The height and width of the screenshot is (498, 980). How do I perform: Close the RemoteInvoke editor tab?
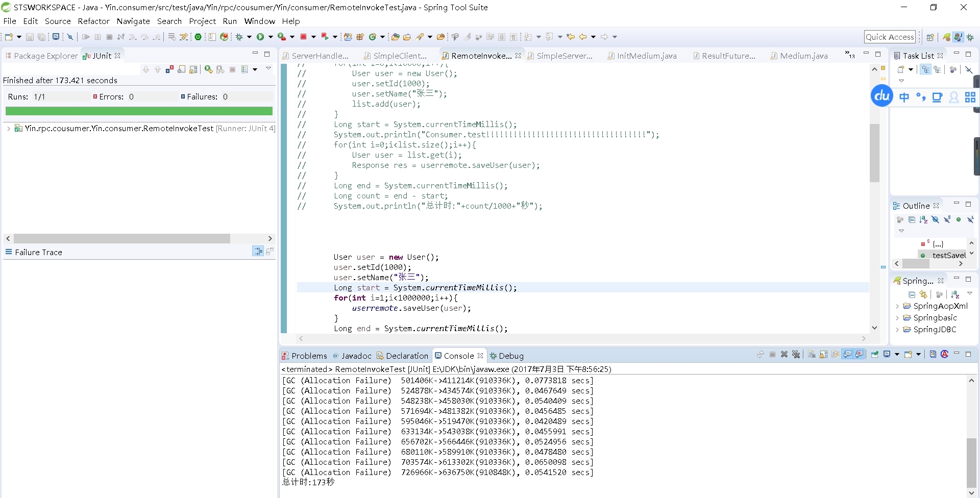518,56
